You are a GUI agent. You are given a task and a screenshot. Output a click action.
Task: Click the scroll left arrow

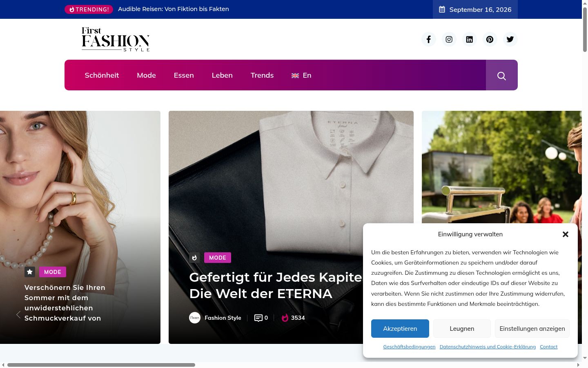tap(3, 365)
